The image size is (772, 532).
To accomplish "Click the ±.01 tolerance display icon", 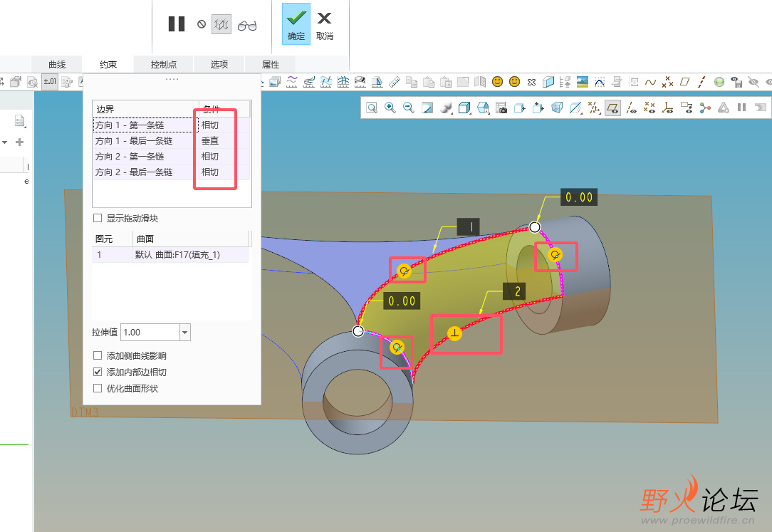I will coord(50,82).
